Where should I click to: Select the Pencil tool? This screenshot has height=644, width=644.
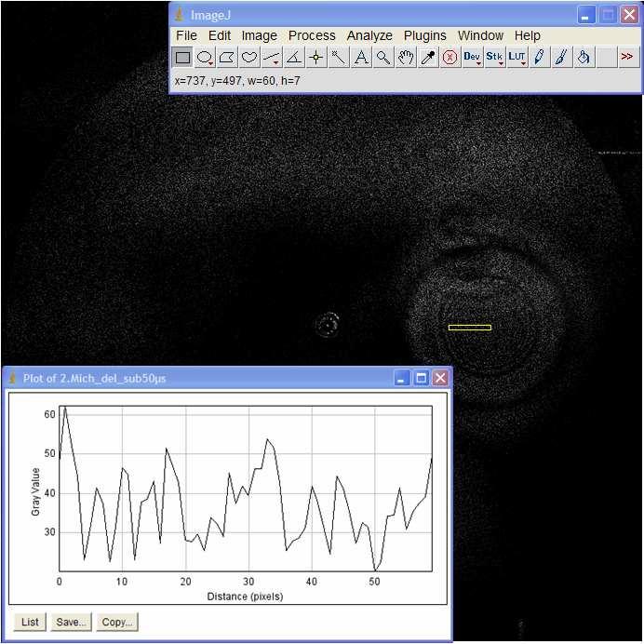pos(539,58)
